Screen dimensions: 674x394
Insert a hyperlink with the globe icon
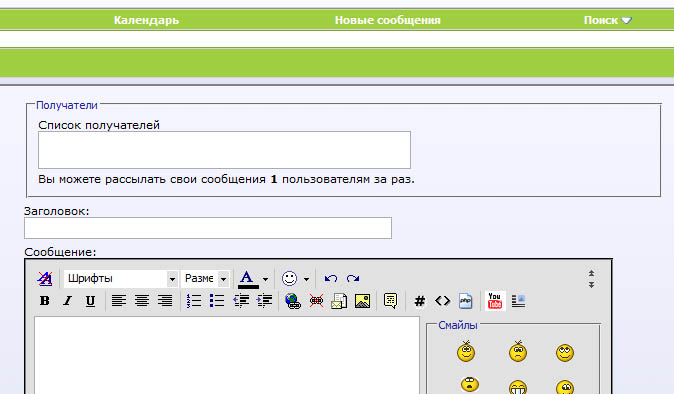[293, 301]
